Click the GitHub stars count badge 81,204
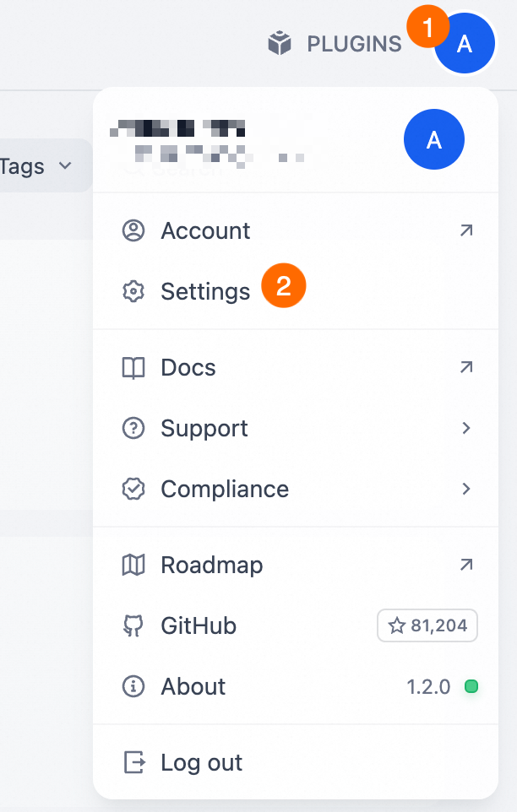Image resolution: width=517 pixels, height=812 pixels. (427, 625)
